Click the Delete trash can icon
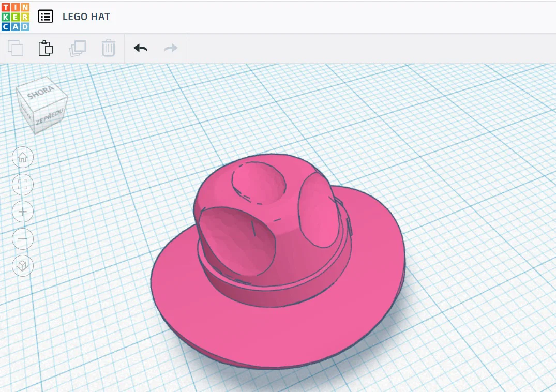The height and width of the screenshot is (392, 556). [109, 48]
